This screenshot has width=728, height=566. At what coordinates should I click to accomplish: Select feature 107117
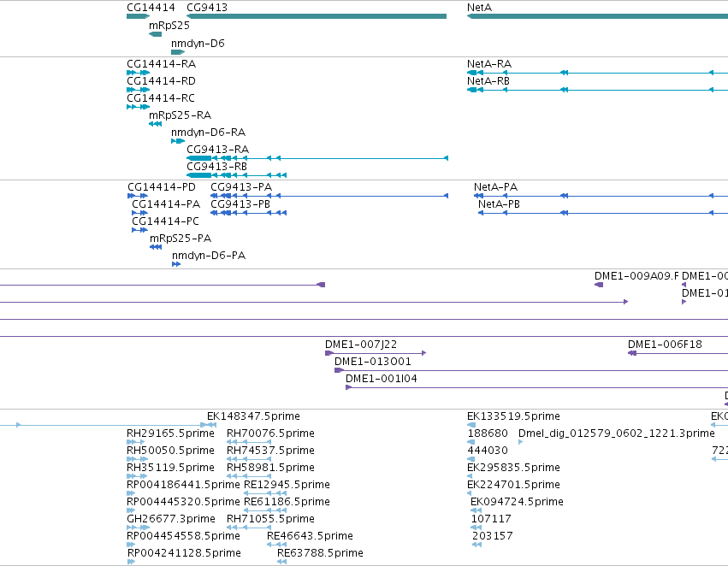491,519
